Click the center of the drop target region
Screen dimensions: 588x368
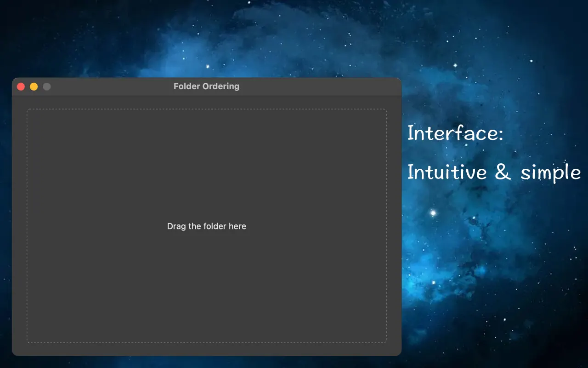(207, 226)
